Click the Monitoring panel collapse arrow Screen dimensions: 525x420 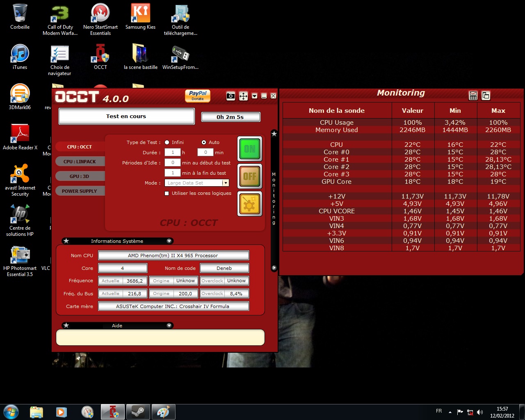coord(274,268)
